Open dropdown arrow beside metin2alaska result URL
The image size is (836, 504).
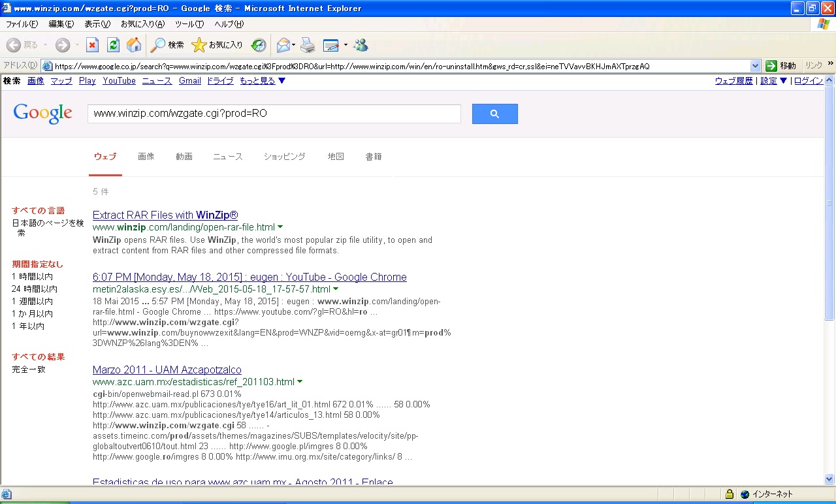pyautogui.click(x=336, y=289)
